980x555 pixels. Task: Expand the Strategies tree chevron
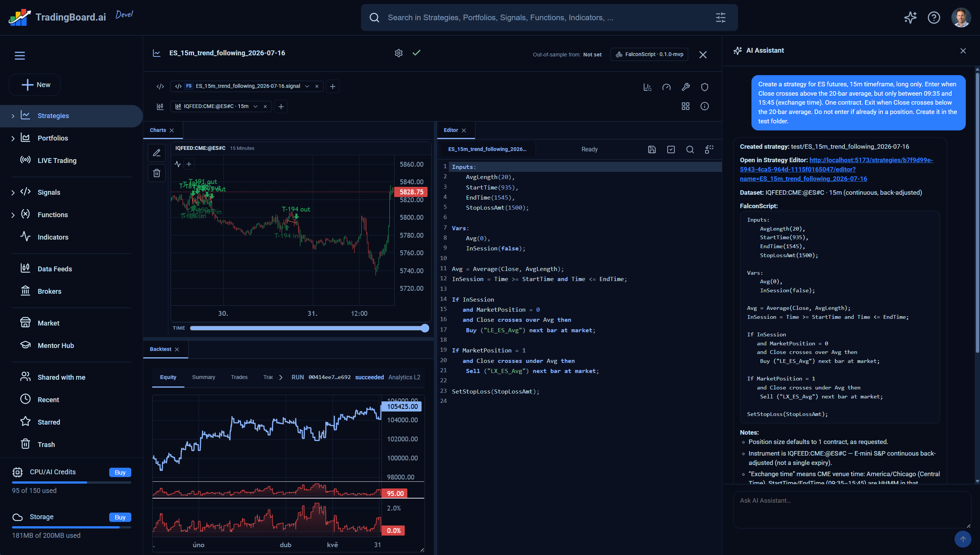tap(13, 116)
